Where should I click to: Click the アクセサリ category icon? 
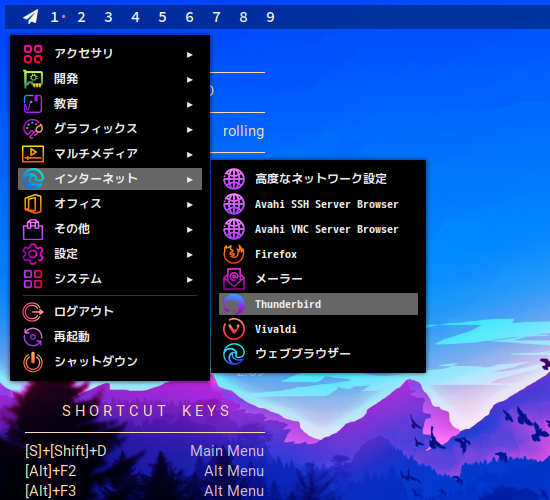(x=33, y=54)
